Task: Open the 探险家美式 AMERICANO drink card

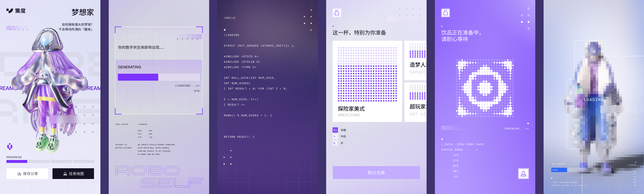Action: click(367, 81)
